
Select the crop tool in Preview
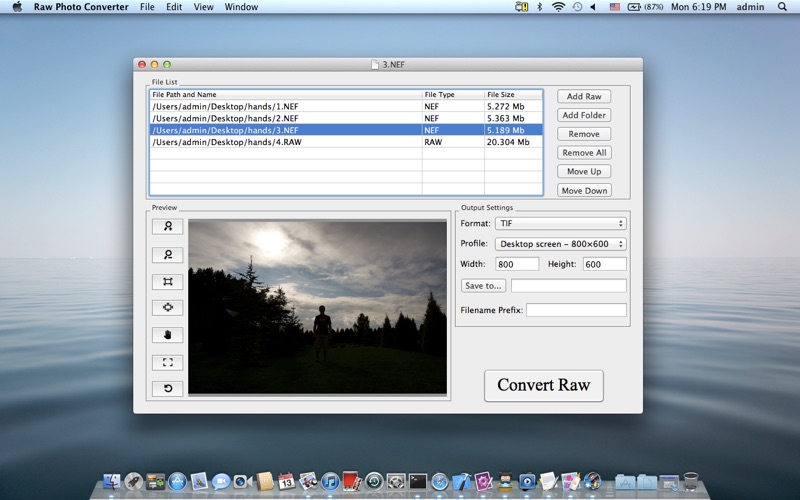point(167,282)
